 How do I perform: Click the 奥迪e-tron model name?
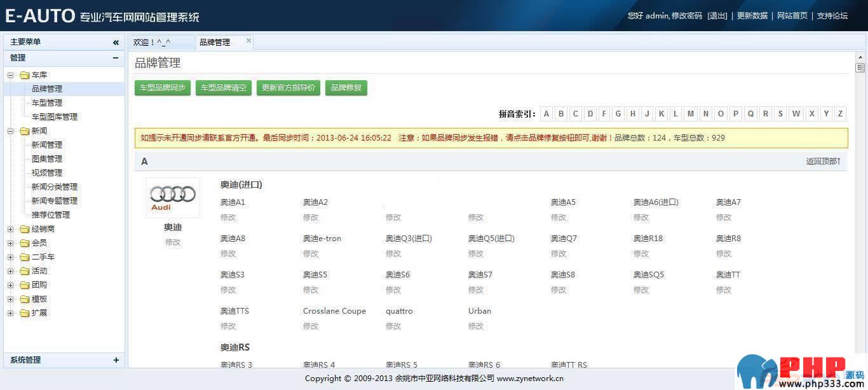tap(322, 239)
